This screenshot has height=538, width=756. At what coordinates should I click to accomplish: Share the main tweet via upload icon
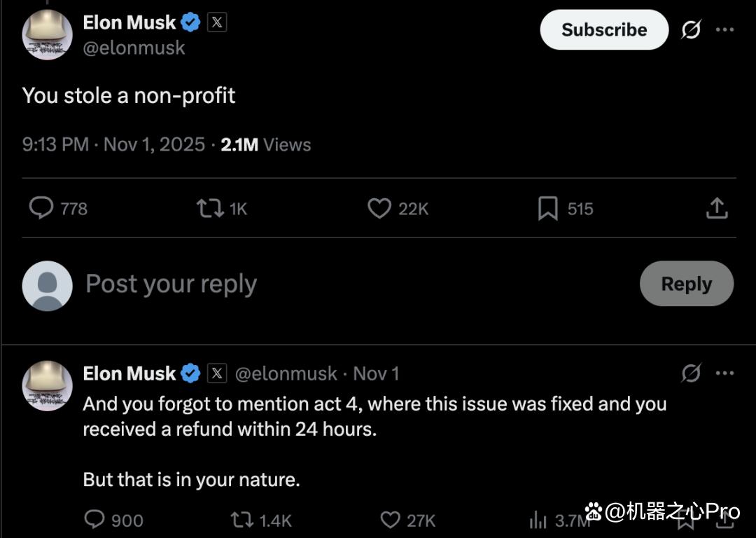click(x=717, y=209)
